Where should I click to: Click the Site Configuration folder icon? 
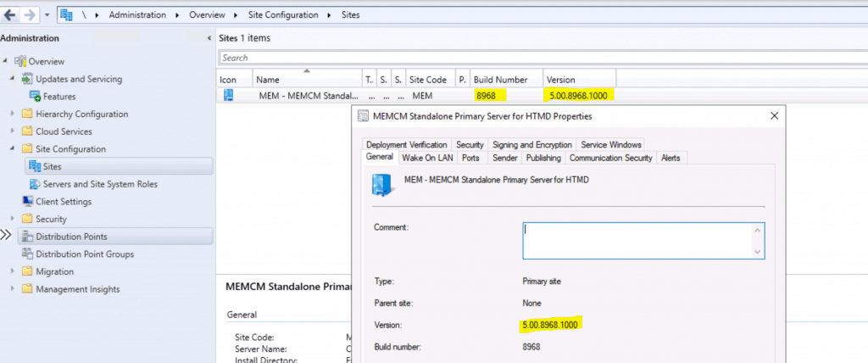27,149
